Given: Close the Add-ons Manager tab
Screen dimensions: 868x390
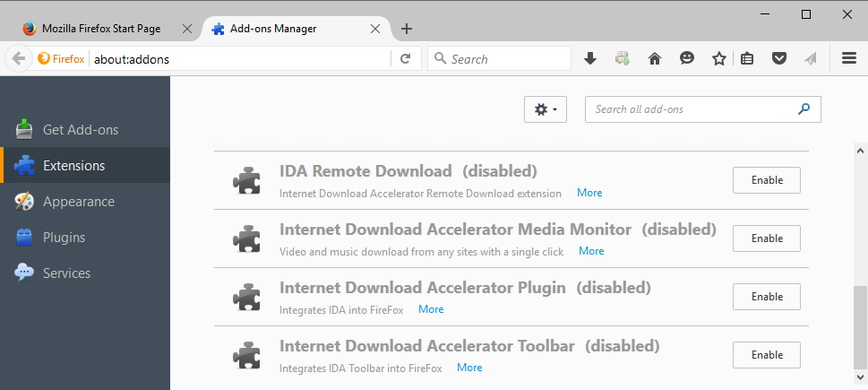Looking at the screenshot, I should pos(375,29).
